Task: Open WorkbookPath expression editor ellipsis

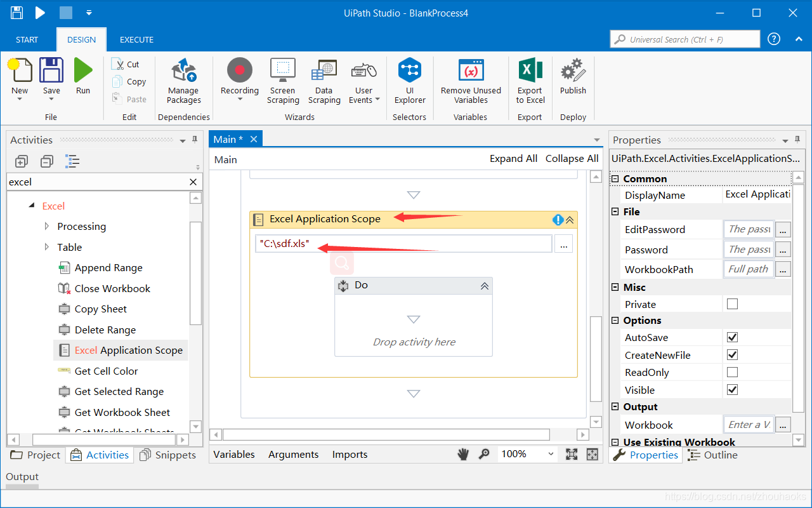Action: (x=783, y=269)
